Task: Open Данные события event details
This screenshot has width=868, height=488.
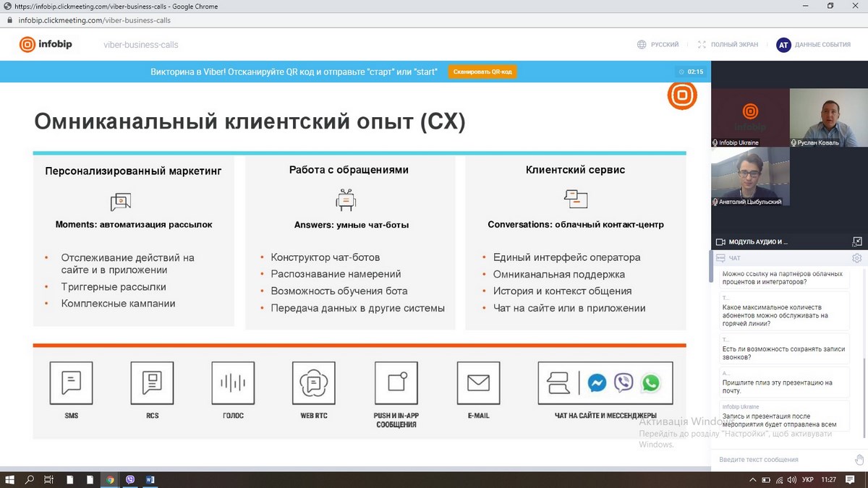Action: point(814,45)
